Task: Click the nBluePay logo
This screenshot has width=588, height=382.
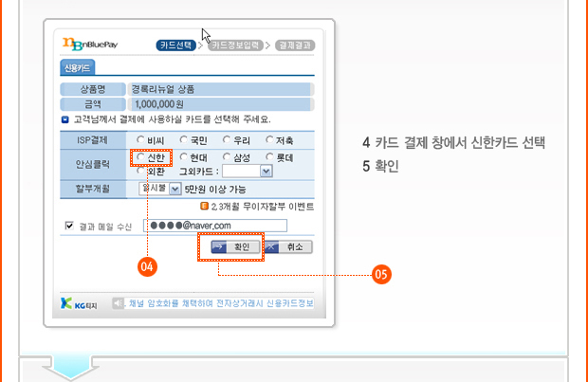Action: click(90, 44)
